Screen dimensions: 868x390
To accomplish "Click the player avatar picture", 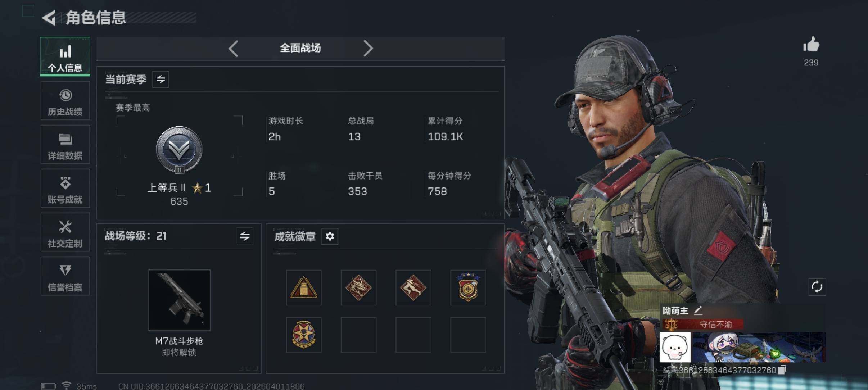I will [675, 347].
